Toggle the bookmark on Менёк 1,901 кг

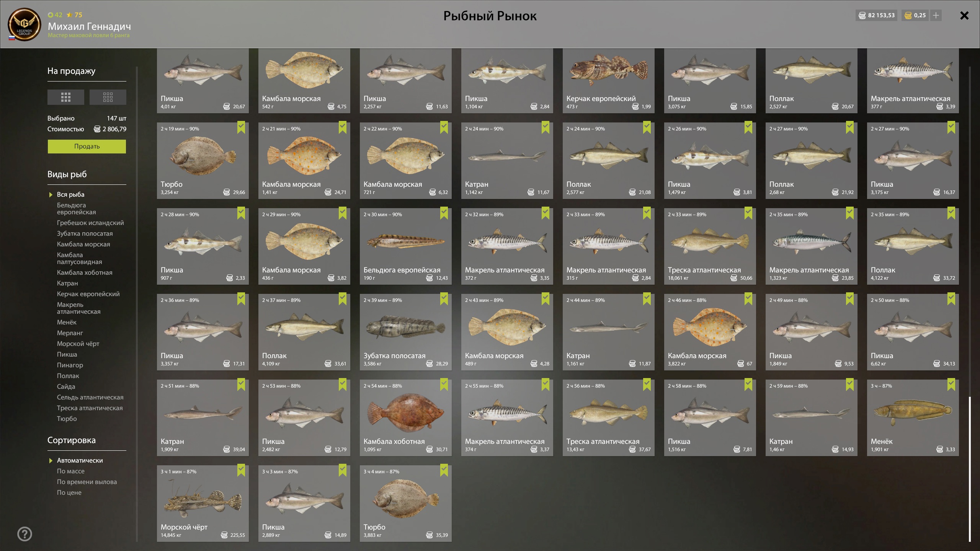[951, 385]
